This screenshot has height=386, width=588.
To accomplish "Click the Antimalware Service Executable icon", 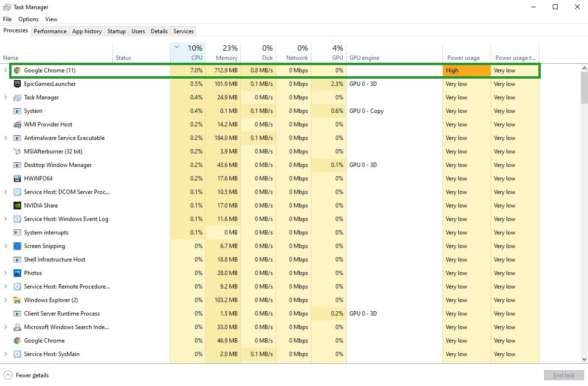I will (17, 138).
